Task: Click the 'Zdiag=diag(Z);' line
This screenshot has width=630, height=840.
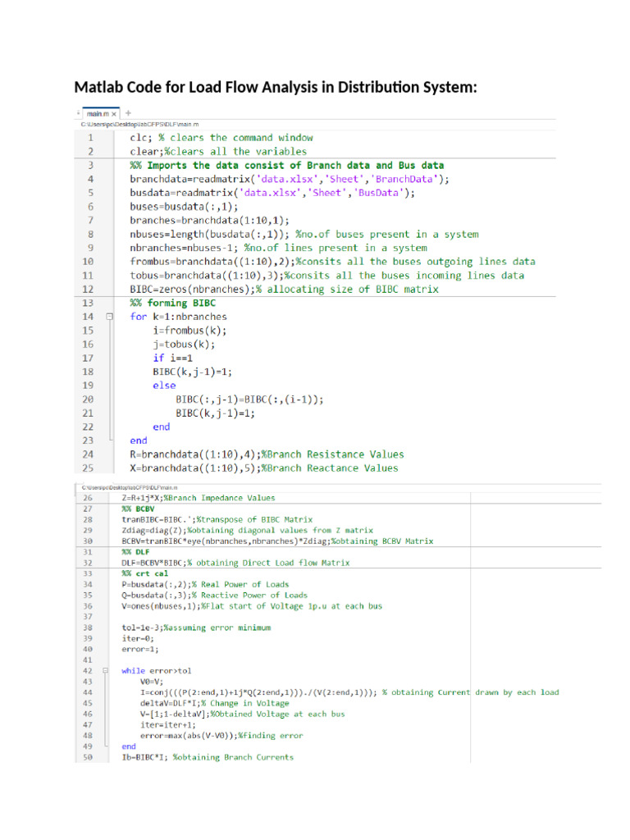Action: point(248,531)
